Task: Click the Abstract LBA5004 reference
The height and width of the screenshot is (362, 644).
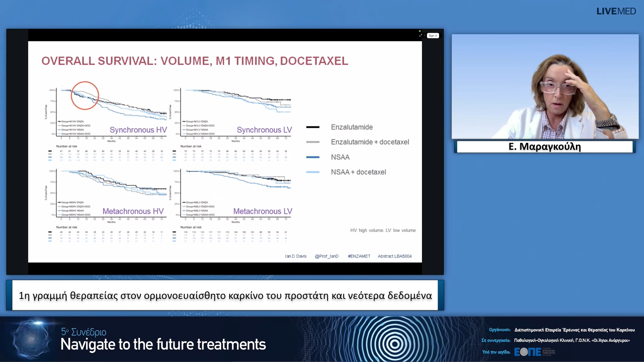Action: [x=394, y=256]
